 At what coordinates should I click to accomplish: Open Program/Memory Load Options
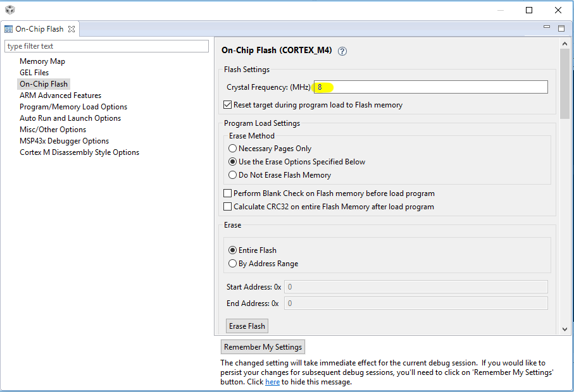[x=73, y=106]
